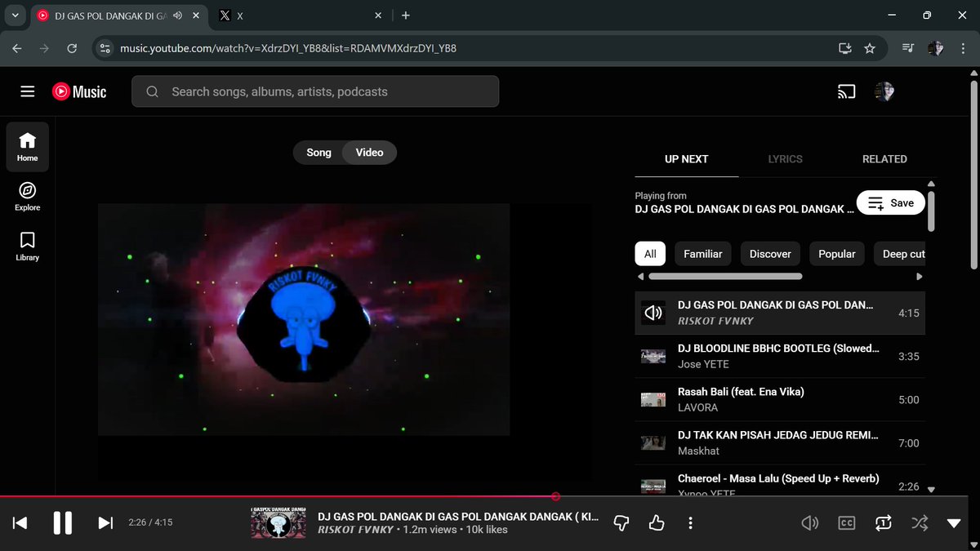Click the Rasah Bali thumbnail
The width and height of the screenshot is (980, 551).
click(653, 400)
